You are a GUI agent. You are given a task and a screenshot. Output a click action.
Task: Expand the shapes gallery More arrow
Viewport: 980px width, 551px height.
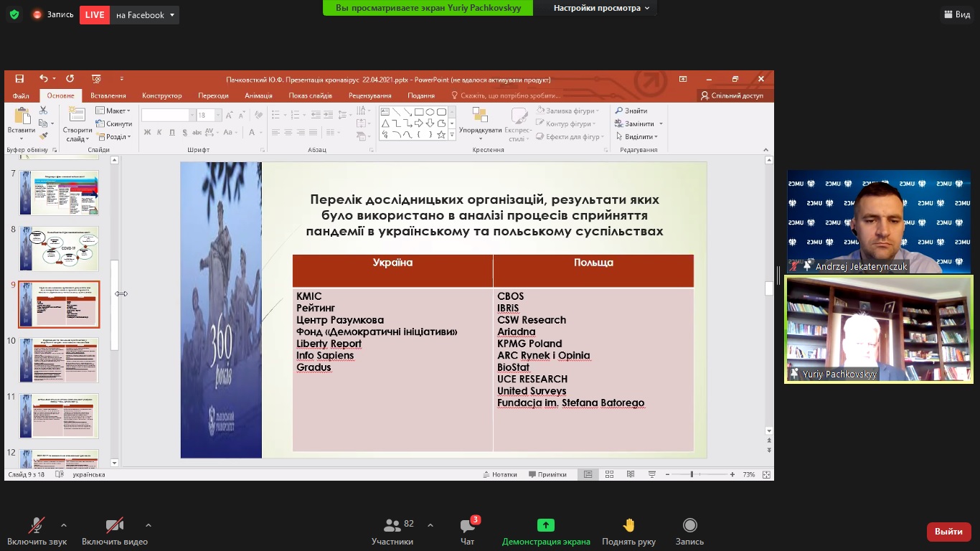[x=452, y=135]
